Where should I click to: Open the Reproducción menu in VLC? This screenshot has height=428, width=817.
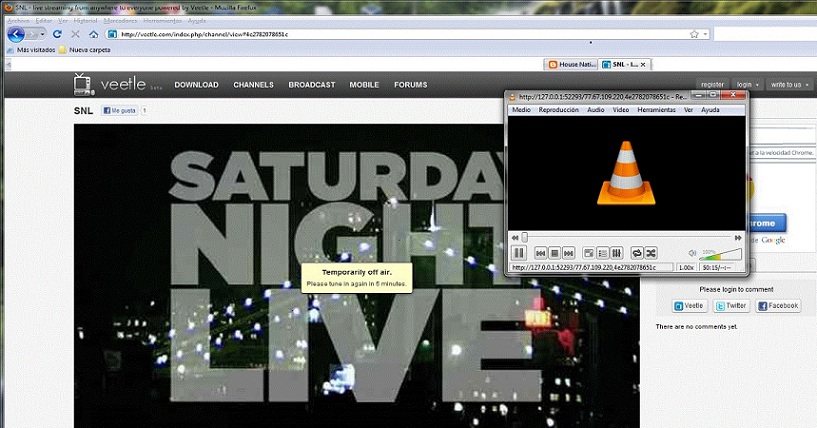[558, 109]
